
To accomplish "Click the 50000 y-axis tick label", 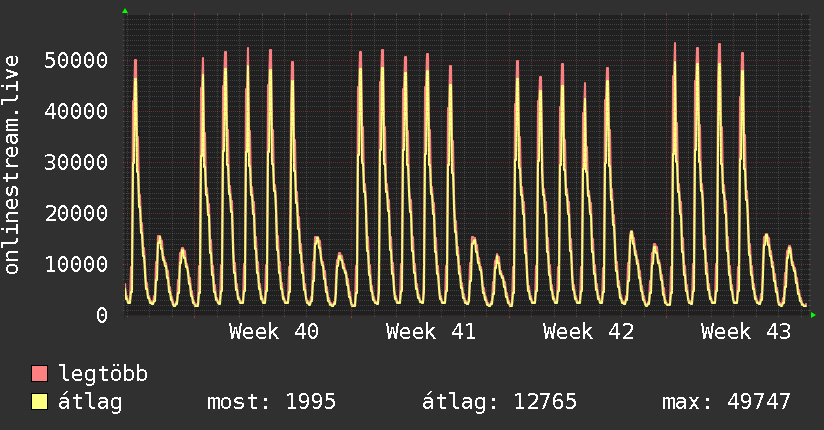I will [76, 60].
